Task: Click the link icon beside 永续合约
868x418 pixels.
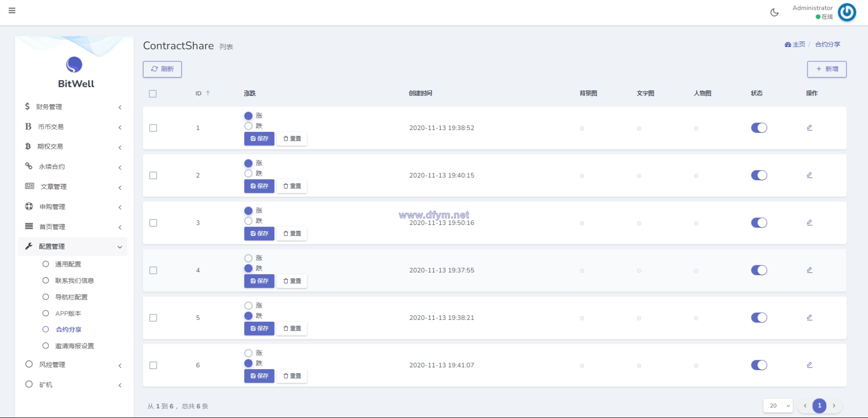Action: [x=29, y=166]
